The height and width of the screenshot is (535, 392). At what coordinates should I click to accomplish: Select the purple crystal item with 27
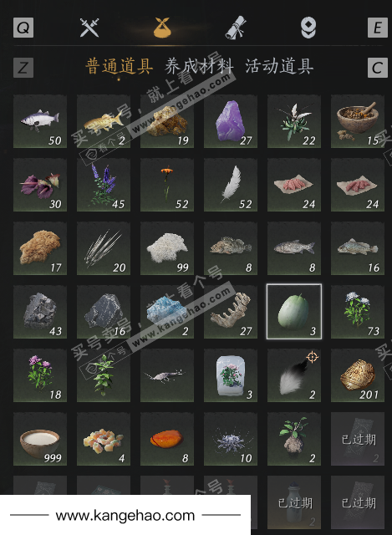point(231,121)
